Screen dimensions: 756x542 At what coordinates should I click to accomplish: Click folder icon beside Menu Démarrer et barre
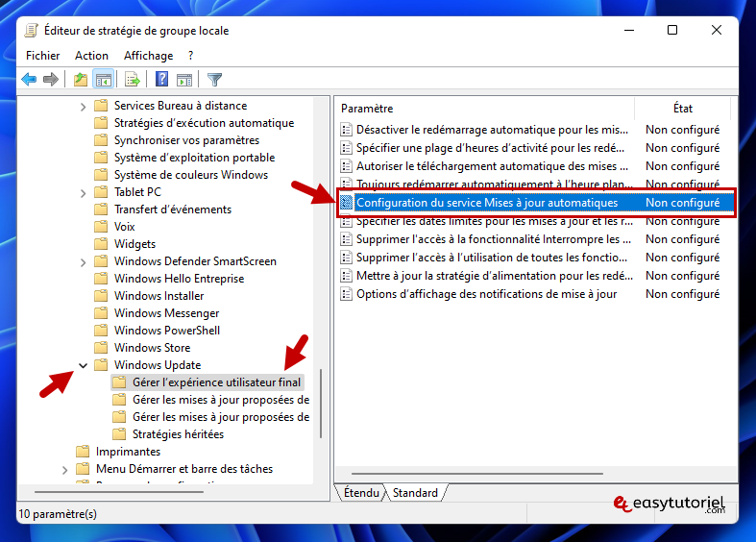click(x=83, y=468)
